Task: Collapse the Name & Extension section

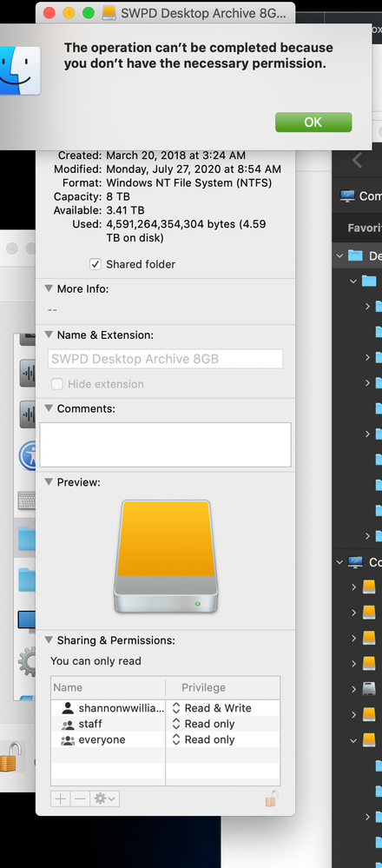Action: pyautogui.click(x=49, y=335)
